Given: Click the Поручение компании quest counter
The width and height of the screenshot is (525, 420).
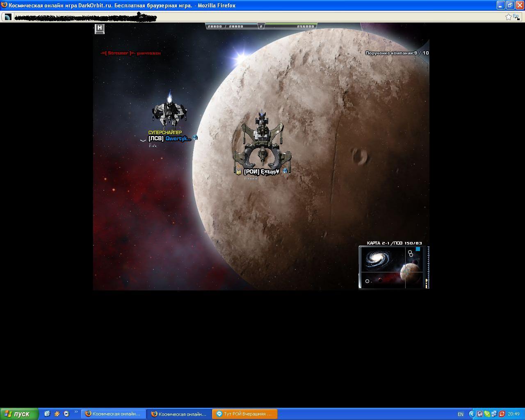Looking at the screenshot, I should click(x=397, y=53).
